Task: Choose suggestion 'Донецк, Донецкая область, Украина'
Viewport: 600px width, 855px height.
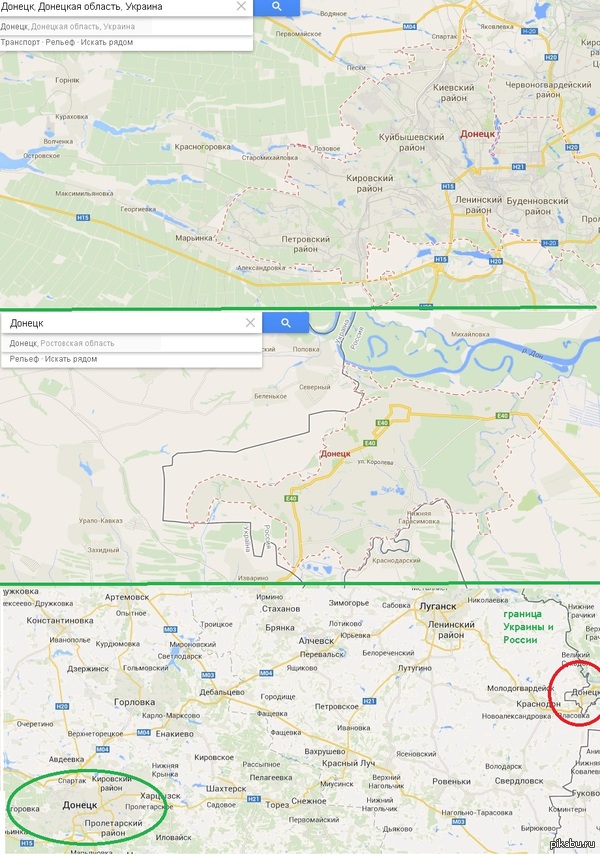Action: [x=68, y=26]
